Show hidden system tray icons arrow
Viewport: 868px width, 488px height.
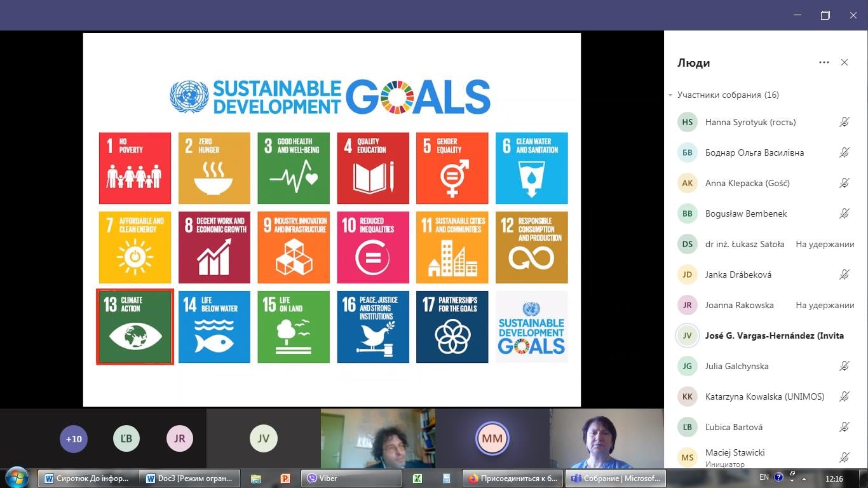[803, 478]
